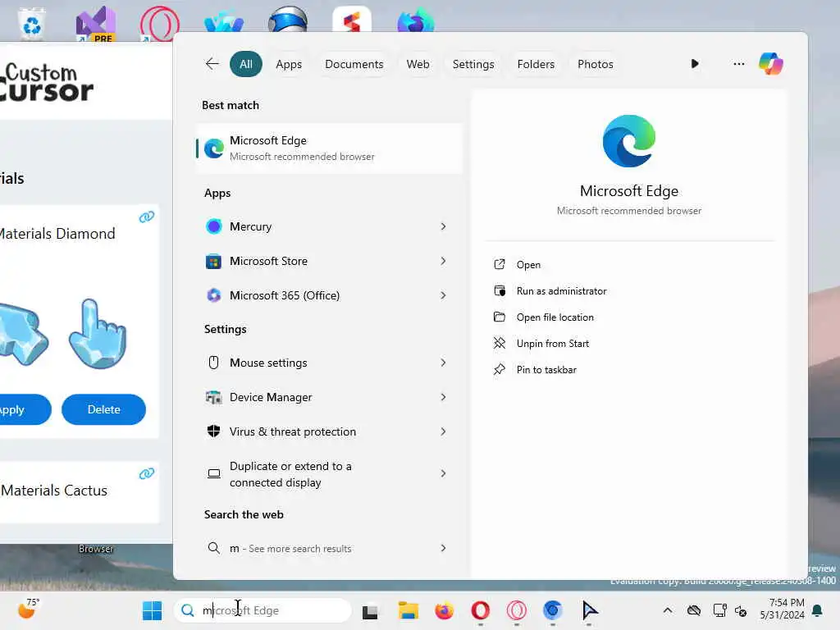Switch to the Folders filter tab
The height and width of the screenshot is (630, 840).
[x=536, y=64]
